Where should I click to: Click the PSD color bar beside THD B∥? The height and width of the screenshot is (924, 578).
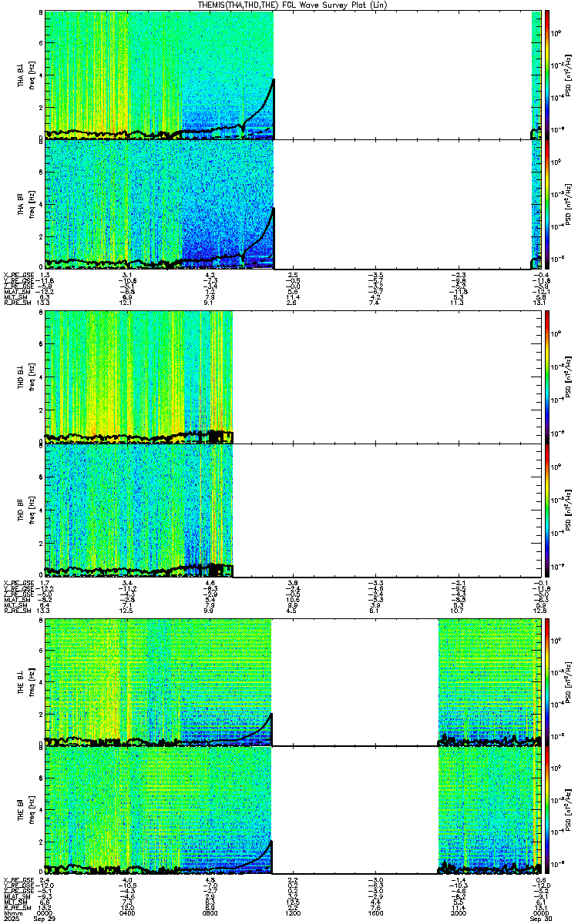[546, 509]
